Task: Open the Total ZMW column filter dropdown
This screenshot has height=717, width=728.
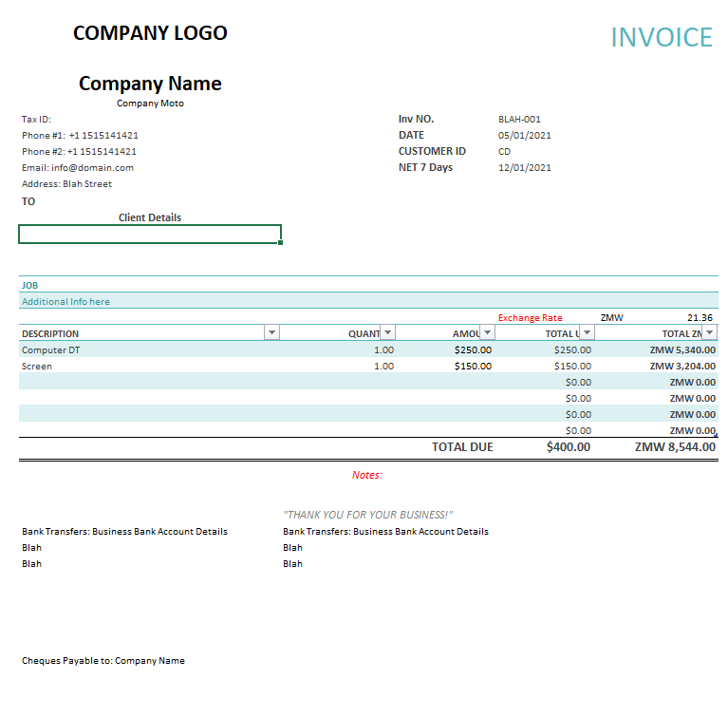Action: 709,333
